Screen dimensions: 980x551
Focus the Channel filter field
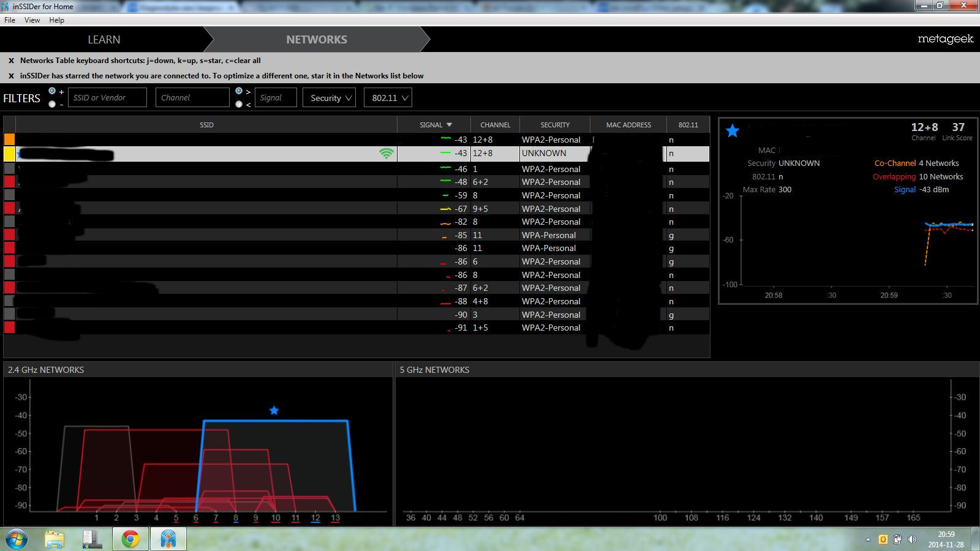[192, 97]
